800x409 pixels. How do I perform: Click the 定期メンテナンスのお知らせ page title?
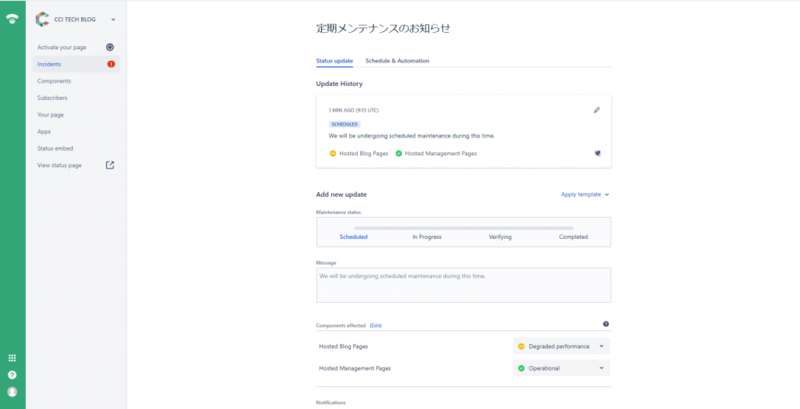[383, 29]
